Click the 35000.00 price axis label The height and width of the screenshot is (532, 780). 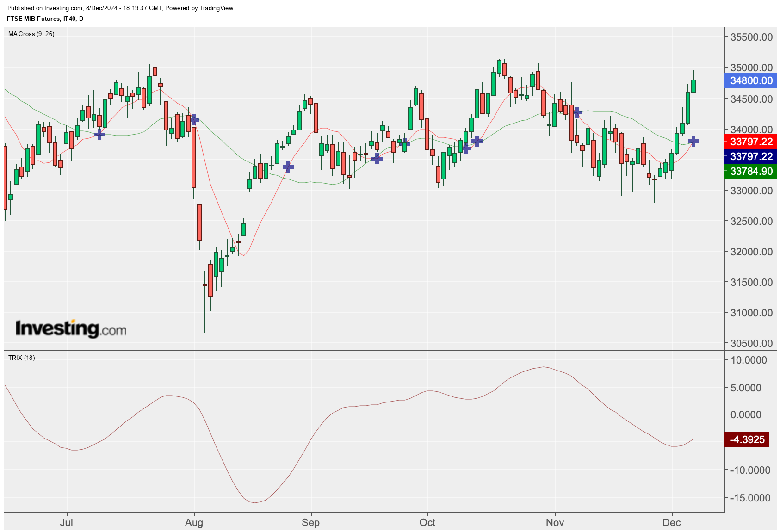tap(751, 68)
